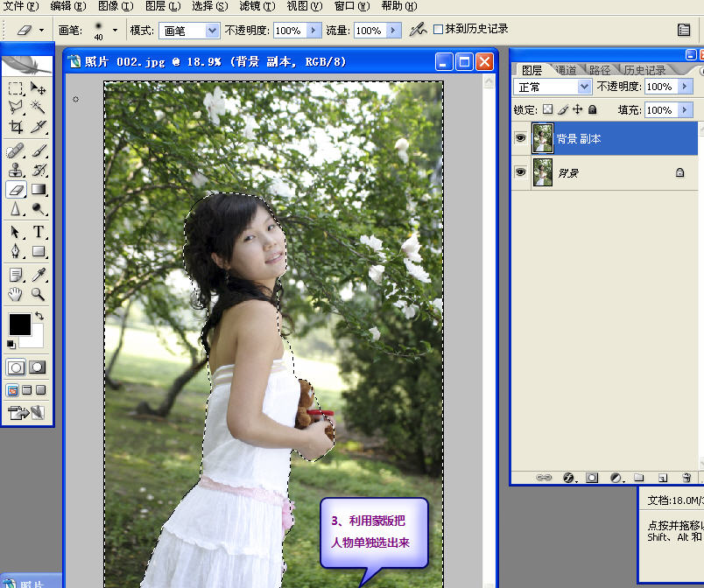
Task: Open the options bar 不透明度 slider arrow
Action: [x=313, y=30]
